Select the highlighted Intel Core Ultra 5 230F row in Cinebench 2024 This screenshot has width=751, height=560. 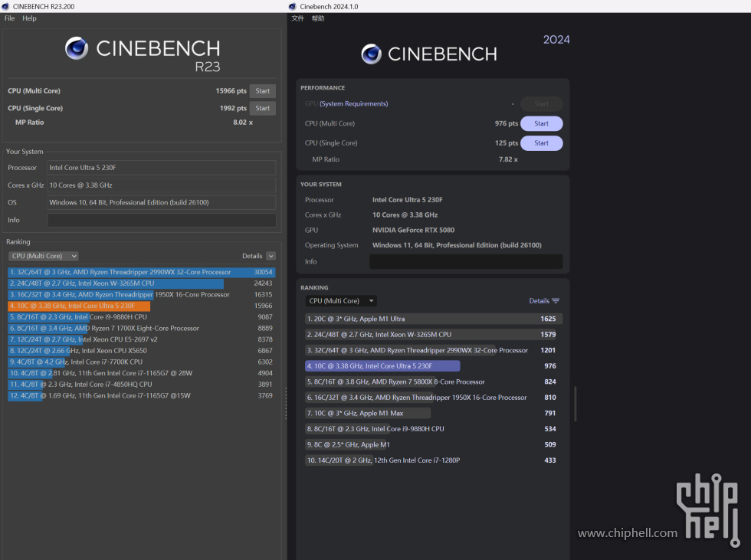[434, 366]
